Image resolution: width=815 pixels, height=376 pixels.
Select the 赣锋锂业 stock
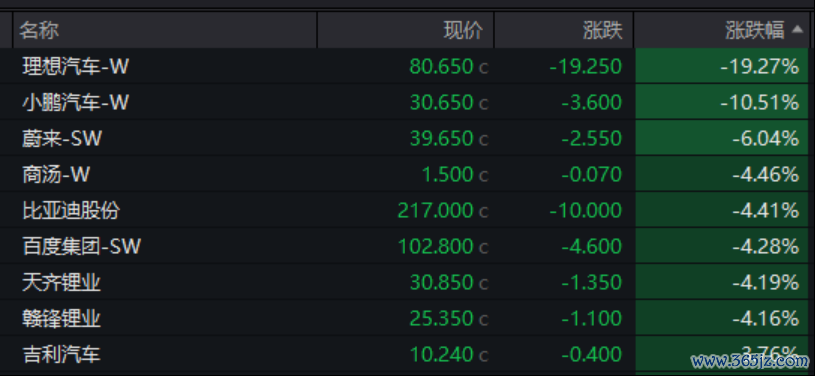point(61,318)
